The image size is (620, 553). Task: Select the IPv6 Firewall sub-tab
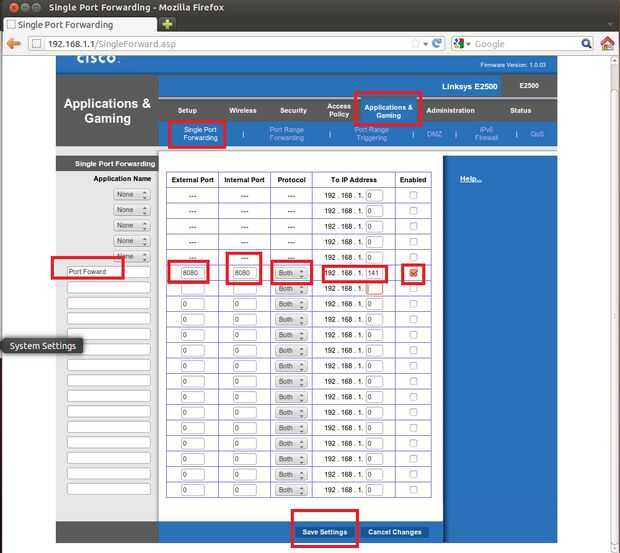[486, 134]
